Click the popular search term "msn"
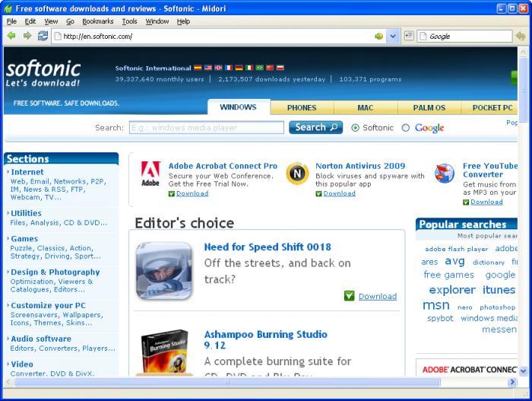 click(x=436, y=305)
